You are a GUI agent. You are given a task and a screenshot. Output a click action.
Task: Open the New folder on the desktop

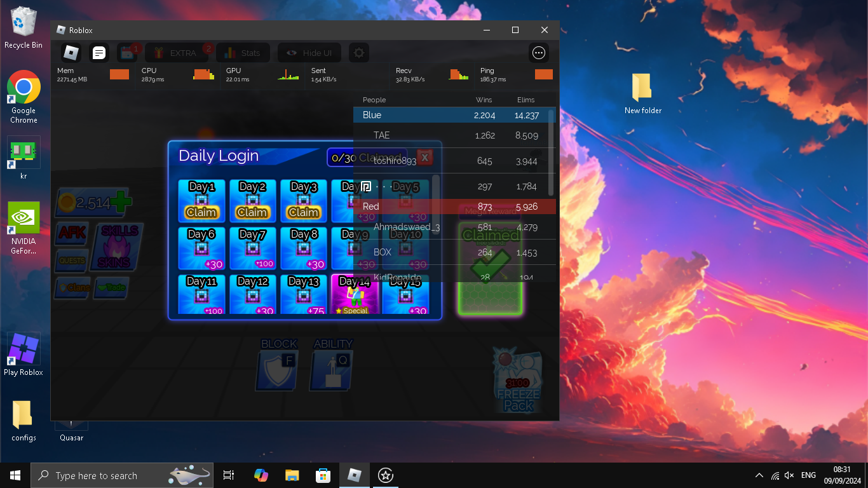tap(642, 93)
